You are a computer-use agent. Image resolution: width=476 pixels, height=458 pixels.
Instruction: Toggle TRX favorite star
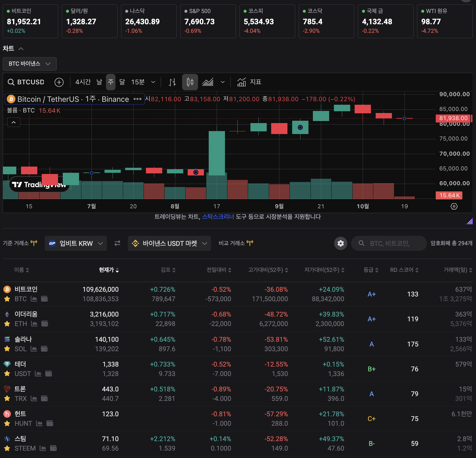click(7, 399)
